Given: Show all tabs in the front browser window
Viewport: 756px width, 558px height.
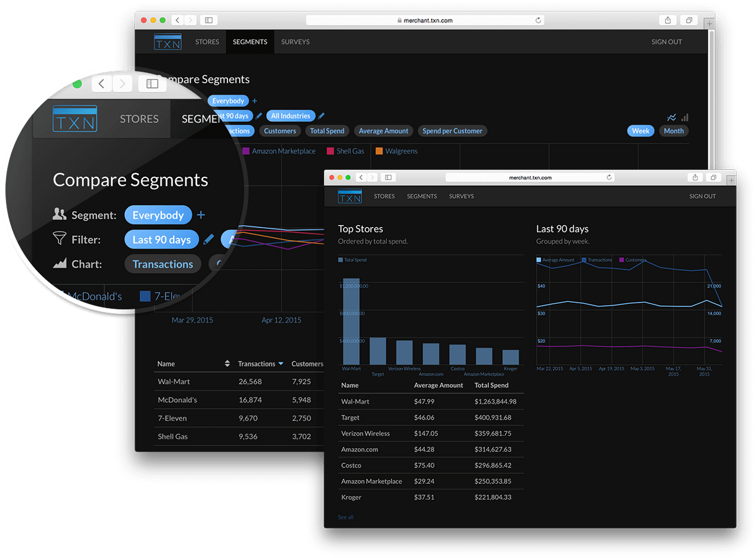Looking at the screenshot, I should pyautogui.click(x=713, y=177).
